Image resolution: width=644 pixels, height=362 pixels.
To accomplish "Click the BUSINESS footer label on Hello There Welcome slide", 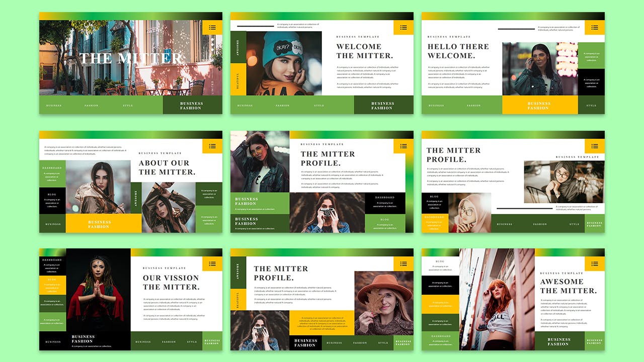I will 436,106.
